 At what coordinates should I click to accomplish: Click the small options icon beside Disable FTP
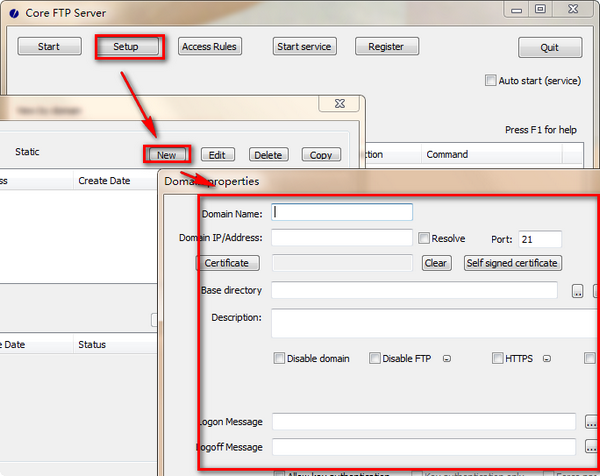coord(447,358)
